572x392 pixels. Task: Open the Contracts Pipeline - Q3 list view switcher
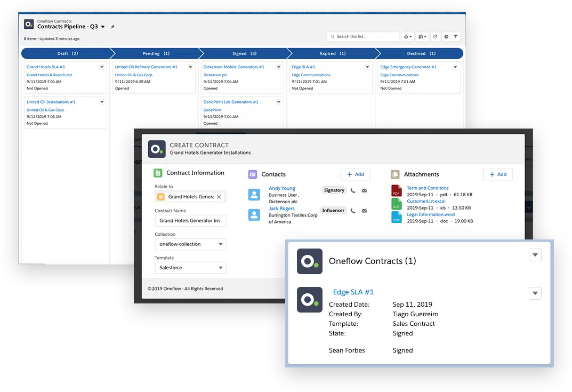tap(103, 27)
